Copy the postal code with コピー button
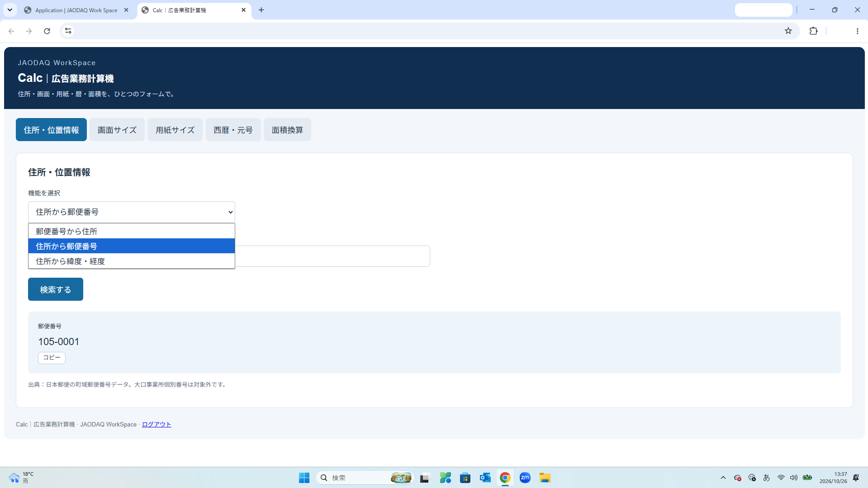Image resolution: width=868 pixels, height=488 pixels. click(52, 358)
